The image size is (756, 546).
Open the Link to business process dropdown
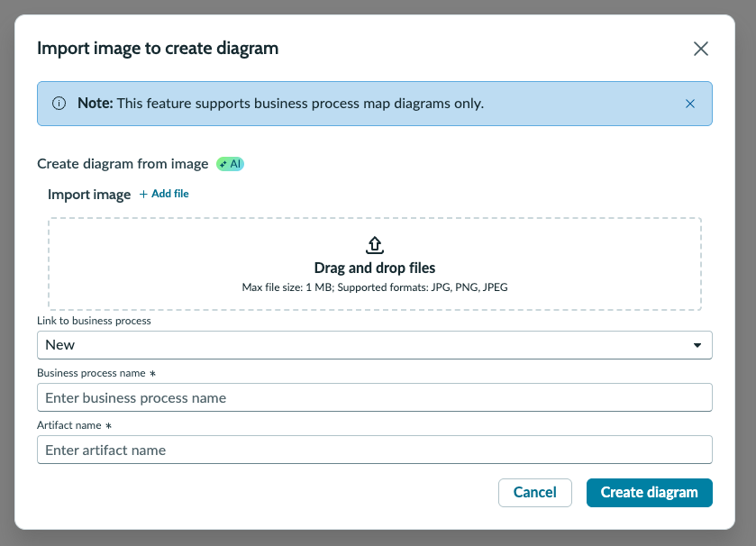tap(375, 345)
